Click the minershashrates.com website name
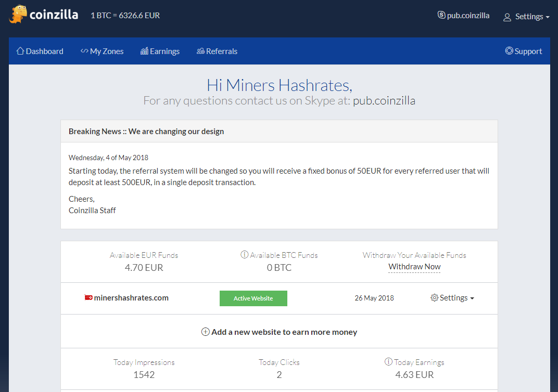The height and width of the screenshot is (392, 558). point(131,298)
